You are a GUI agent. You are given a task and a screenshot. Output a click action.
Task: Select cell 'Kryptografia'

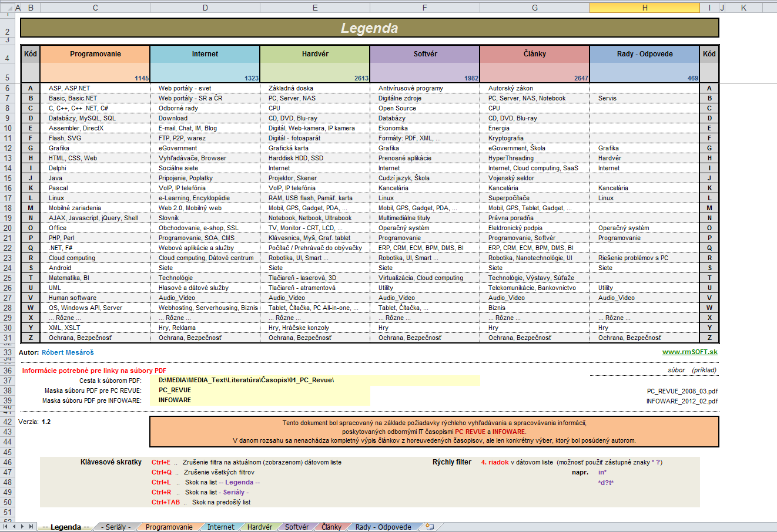(535, 138)
